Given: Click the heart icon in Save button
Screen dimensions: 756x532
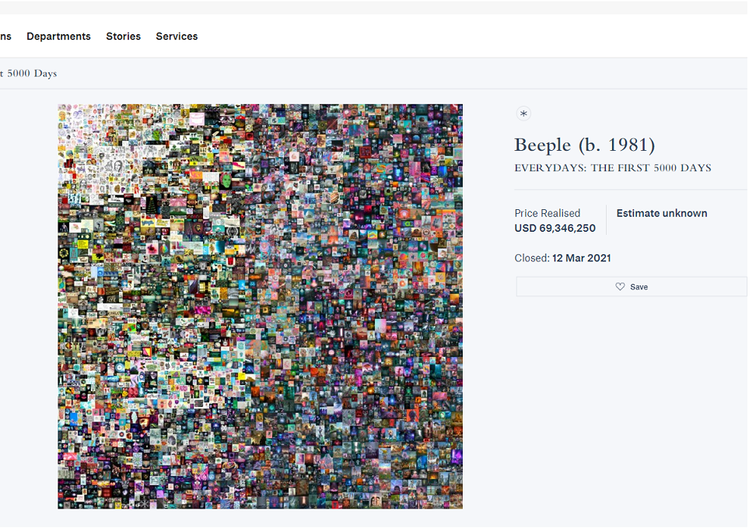Looking at the screenshot, I should 620,286.
